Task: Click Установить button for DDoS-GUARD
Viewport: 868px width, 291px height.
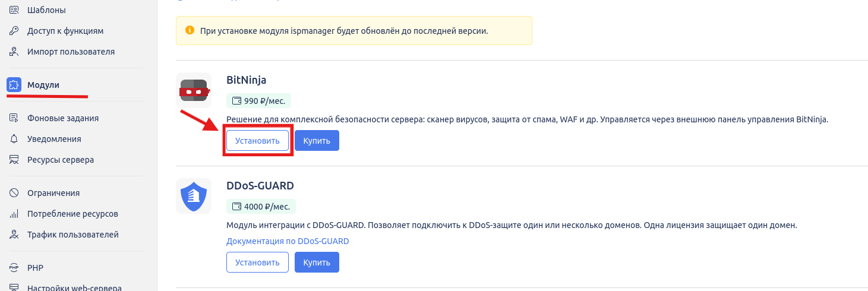Action: 257,262
